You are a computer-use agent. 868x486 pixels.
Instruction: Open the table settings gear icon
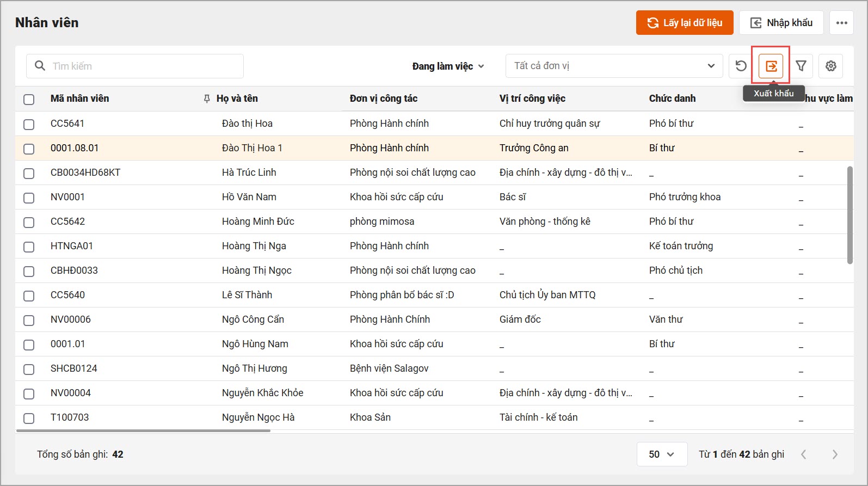point(830,66)
